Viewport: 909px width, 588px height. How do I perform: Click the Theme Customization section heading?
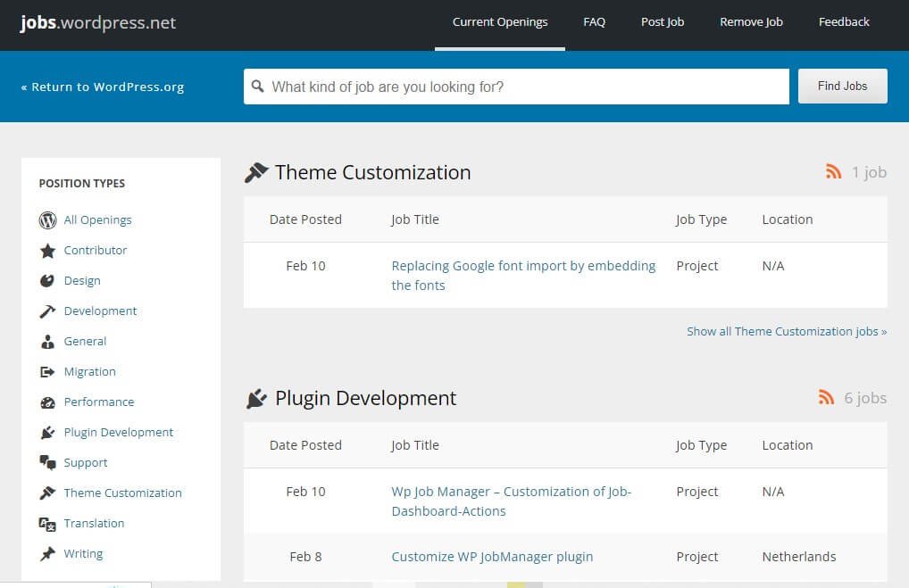pyautogui.click(x=372, y=172)
